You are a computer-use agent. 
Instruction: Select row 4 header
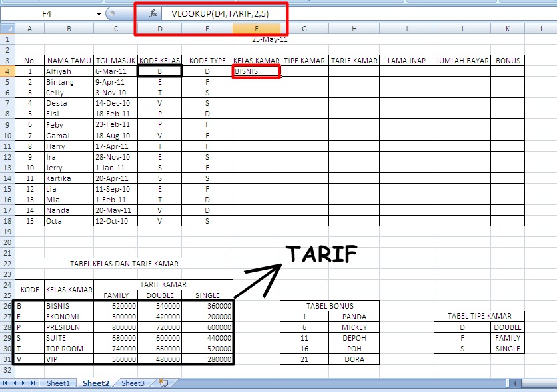(x=7, y=71)
